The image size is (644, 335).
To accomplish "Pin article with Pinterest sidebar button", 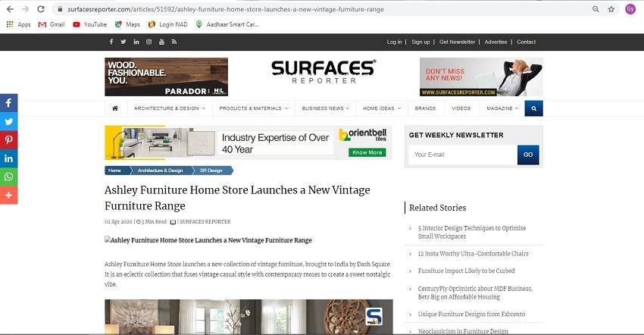I will 8,139.
